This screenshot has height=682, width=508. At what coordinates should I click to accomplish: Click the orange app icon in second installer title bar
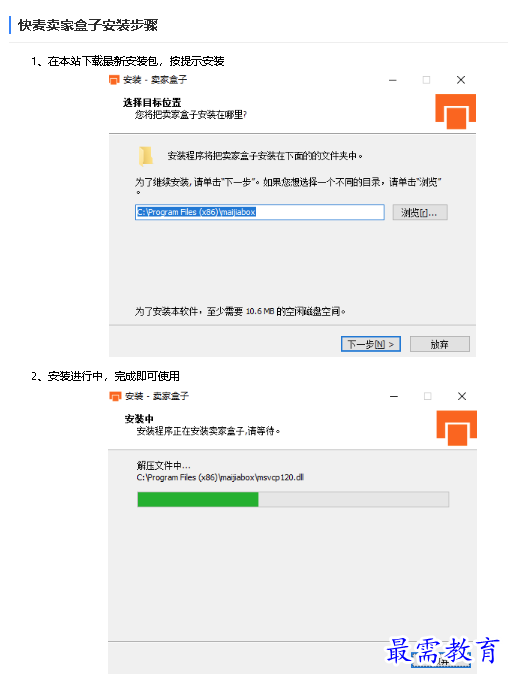click(115, 396)
